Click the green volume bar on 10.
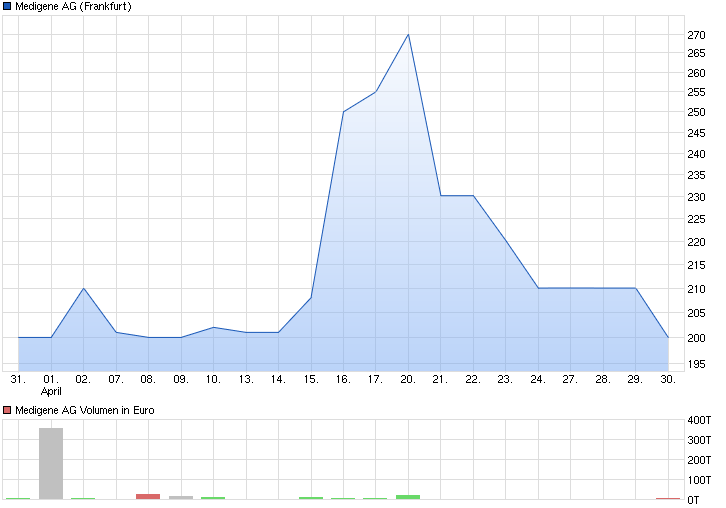The width and height of the screenshot is (726, 508). click(x=213, y=498)
